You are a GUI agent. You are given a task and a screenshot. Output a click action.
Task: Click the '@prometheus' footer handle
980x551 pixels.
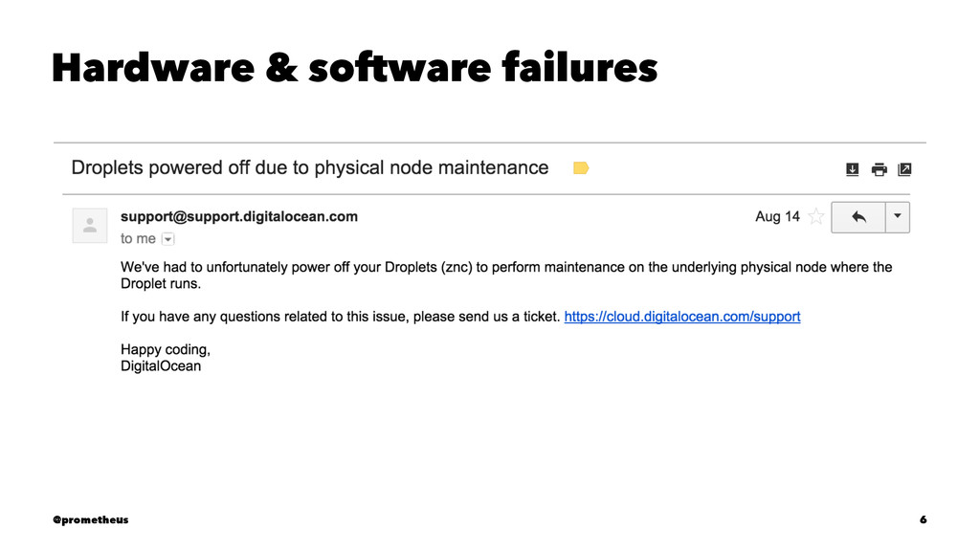click(x=91, y=519)
